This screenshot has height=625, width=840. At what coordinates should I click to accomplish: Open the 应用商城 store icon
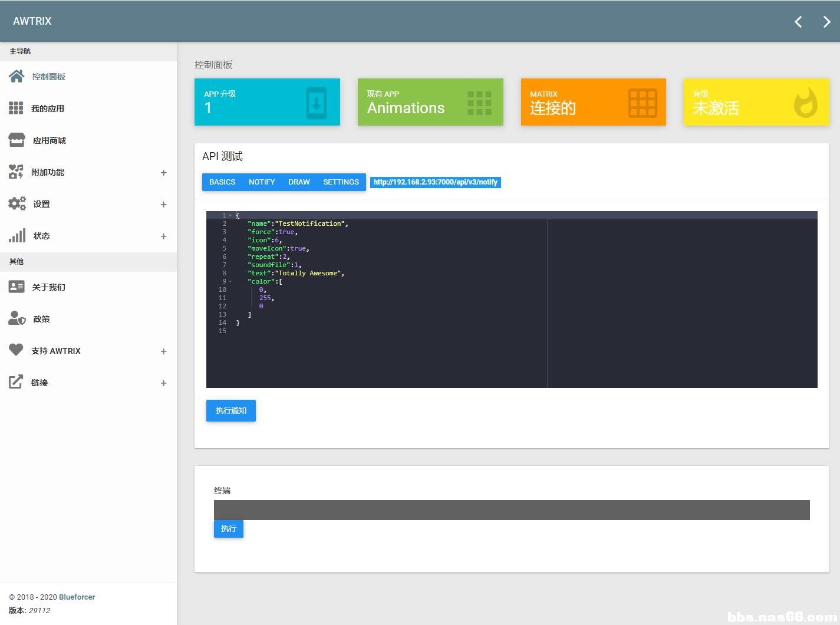[17, 140]
